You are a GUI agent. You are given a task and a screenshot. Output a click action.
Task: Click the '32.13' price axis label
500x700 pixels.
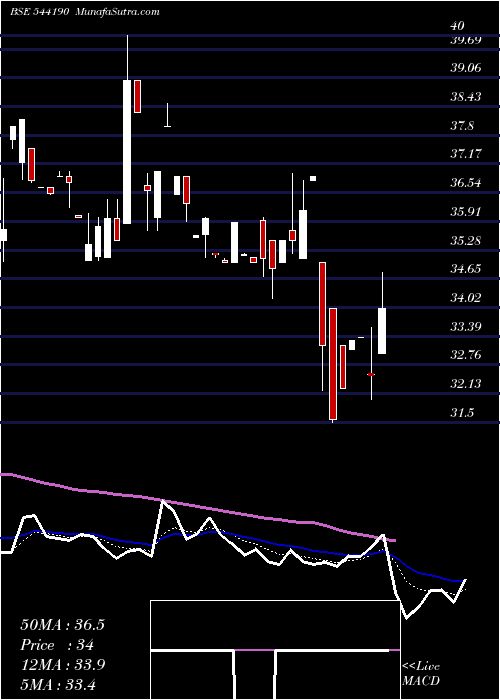(466, 384)
